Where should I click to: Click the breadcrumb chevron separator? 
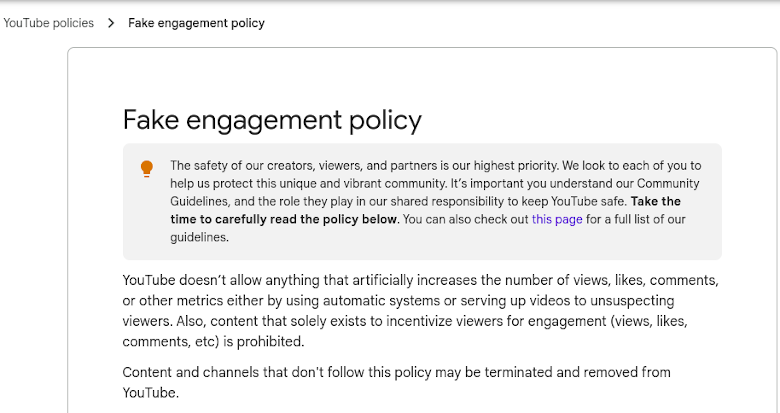111,23
